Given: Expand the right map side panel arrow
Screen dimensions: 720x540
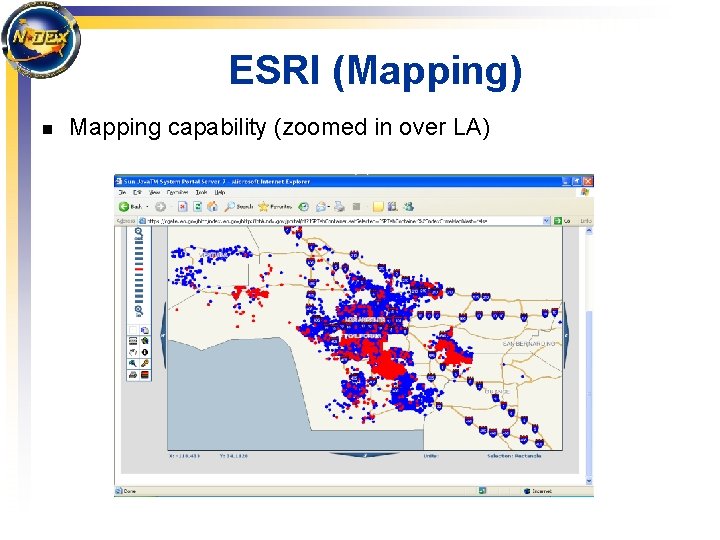Looking at the screenshot, I should tap(566, 336).
